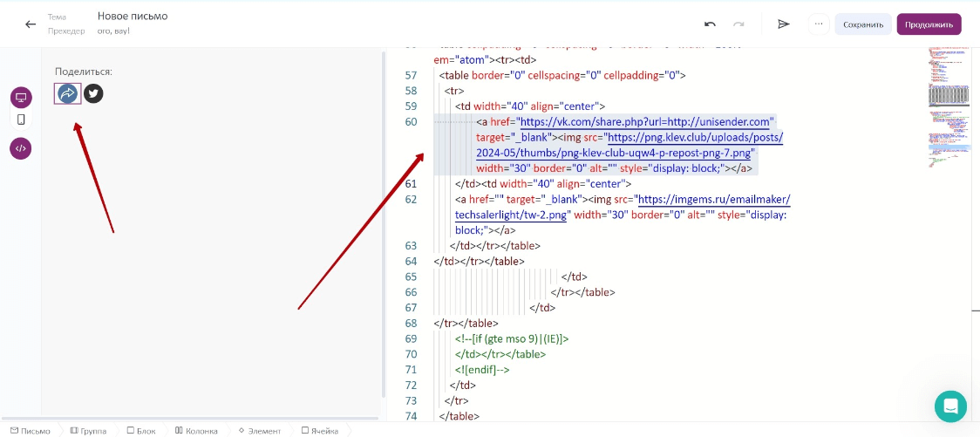Screen dimensions: 980x437
Task: Select the Элемент breadcrumb
Action: [x=259, y=431]
